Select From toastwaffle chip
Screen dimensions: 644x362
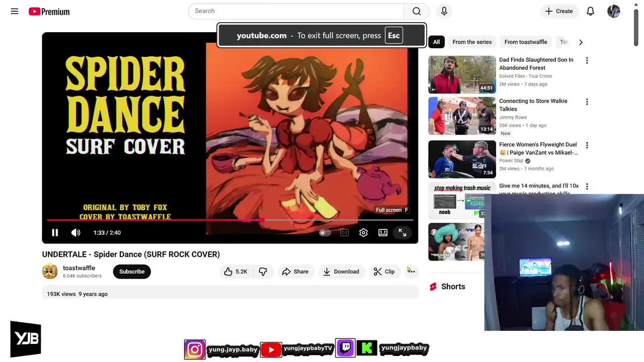pos(526,42)
